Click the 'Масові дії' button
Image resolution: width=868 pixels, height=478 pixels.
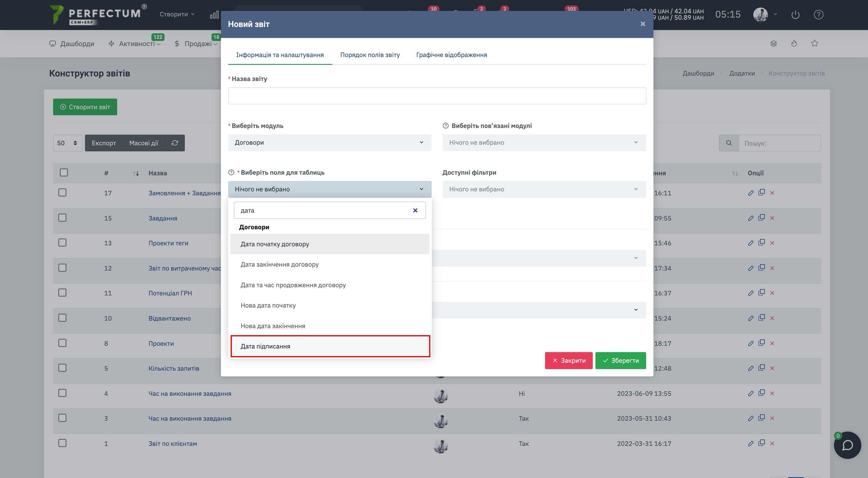coord(144,143)
